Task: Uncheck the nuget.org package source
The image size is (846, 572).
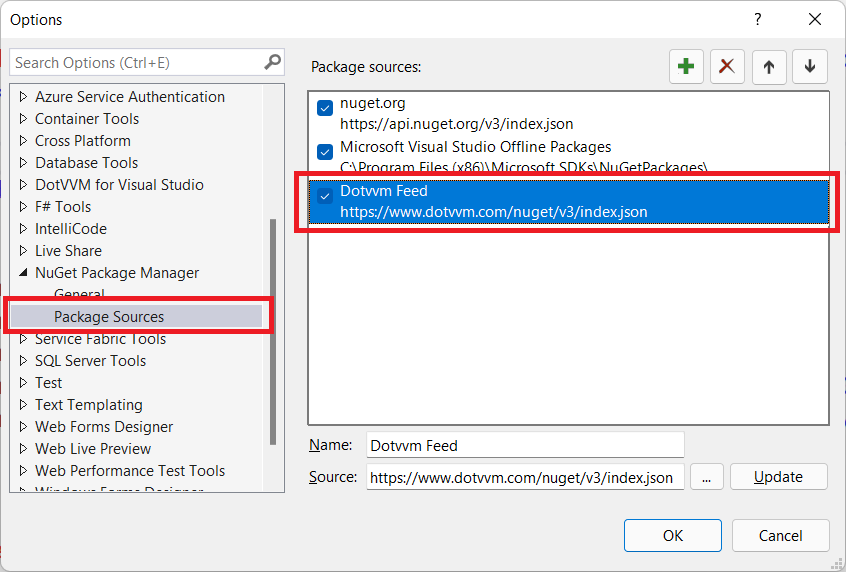Action: click(x=325, y=108)
